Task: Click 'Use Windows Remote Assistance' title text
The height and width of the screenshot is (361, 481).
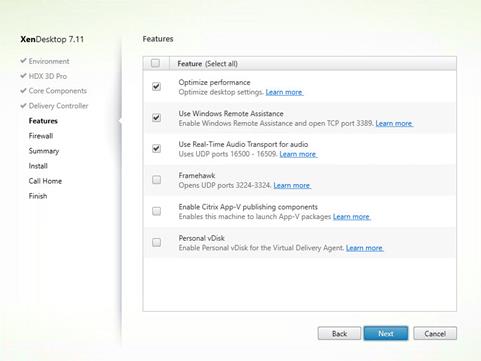Action: coord(231,114)
